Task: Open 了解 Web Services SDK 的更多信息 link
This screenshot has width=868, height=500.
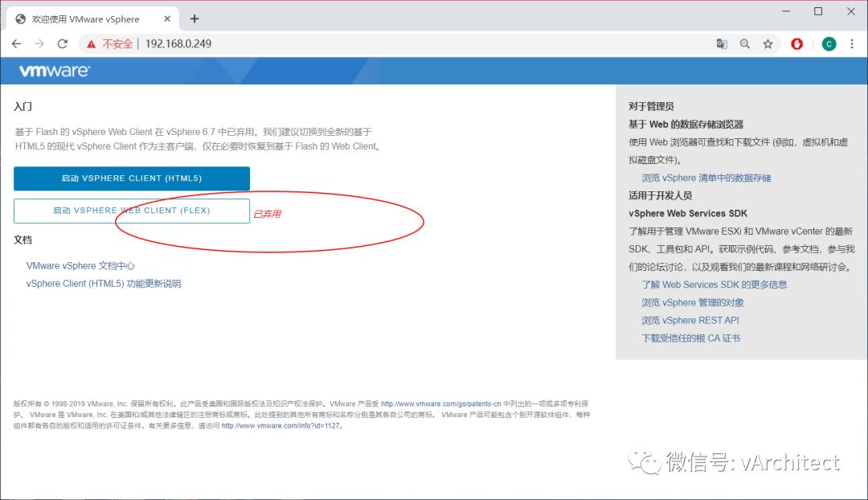Action: (714, 285)
